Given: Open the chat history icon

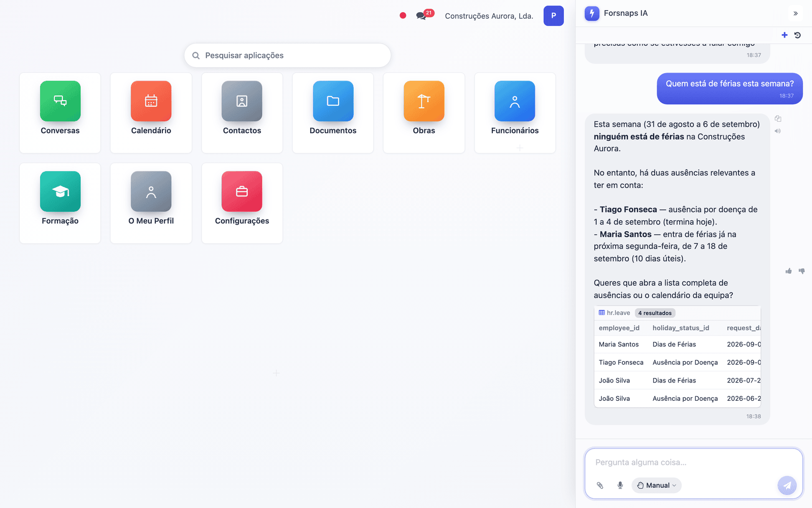Looking at the screenshot, I should [x=798, y=35].
